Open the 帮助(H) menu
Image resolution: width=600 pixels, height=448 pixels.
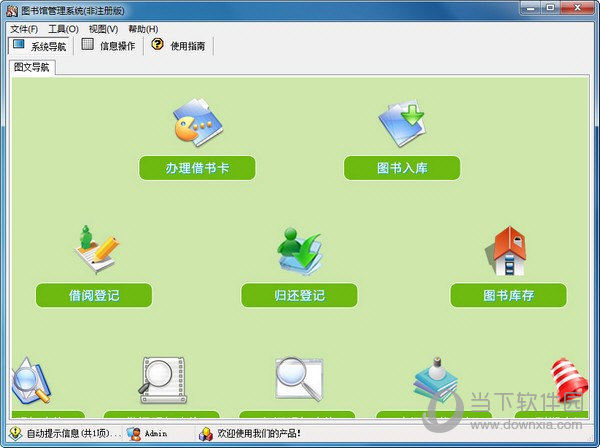coord(143,29)
